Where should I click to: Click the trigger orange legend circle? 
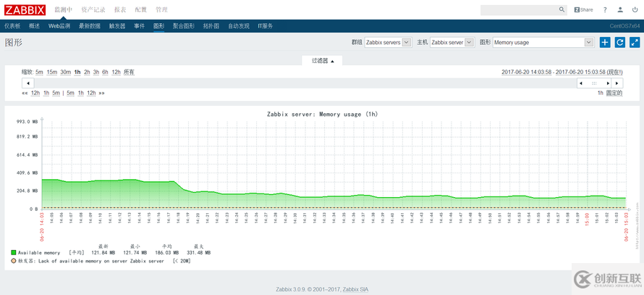point(14,261)
